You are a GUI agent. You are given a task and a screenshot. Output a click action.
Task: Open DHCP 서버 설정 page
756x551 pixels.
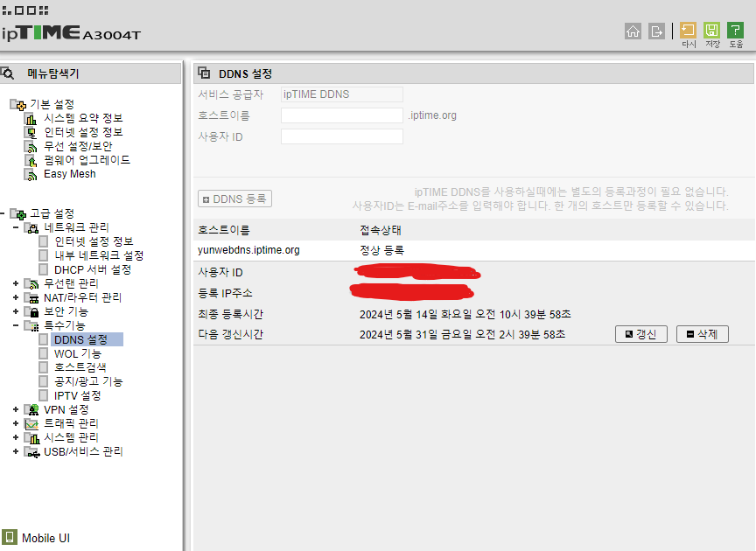click(x=93, y=269)
